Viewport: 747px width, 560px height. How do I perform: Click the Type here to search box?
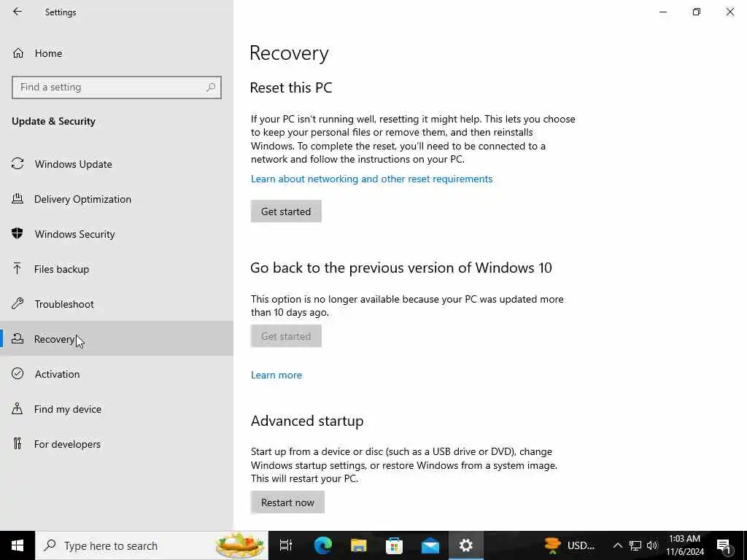point(152,545)
